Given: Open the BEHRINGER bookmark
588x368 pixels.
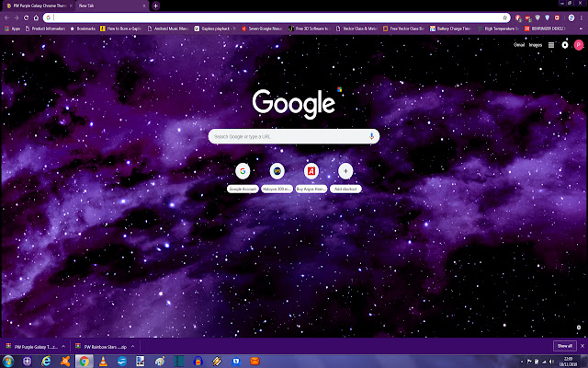Looking at the screenshot, I should 545,29.
